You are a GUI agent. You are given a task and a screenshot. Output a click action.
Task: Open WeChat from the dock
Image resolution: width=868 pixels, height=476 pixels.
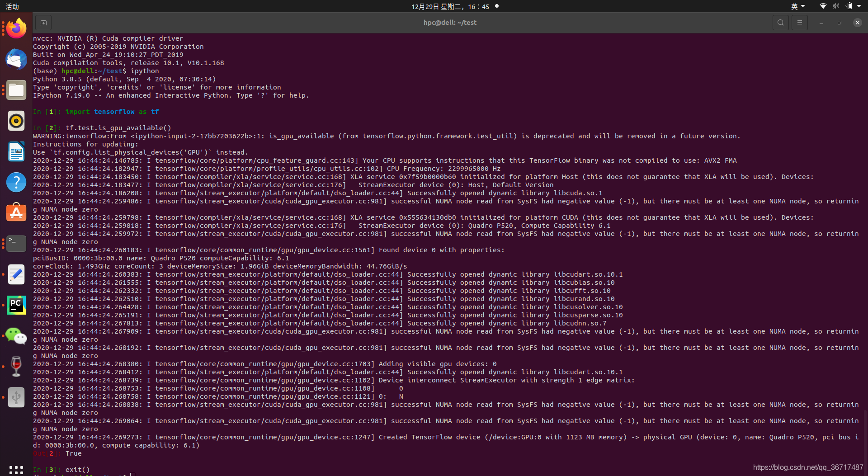pyautogui.click(x=16, y=336)
